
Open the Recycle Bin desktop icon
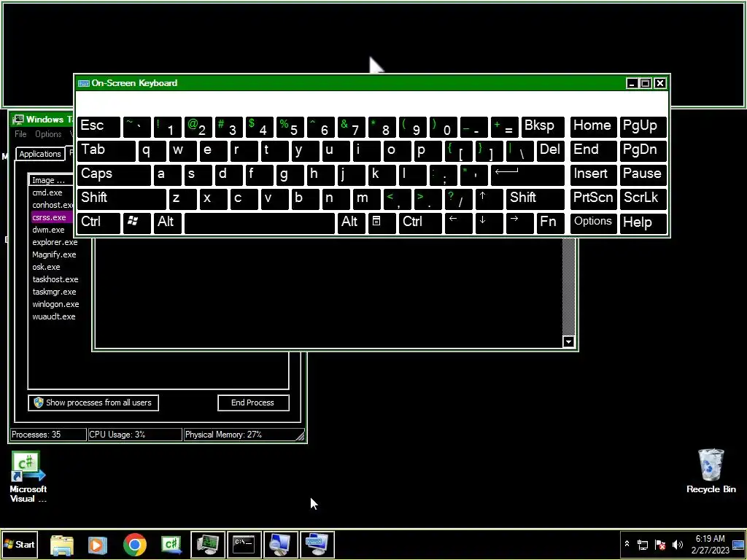point(711,470)
